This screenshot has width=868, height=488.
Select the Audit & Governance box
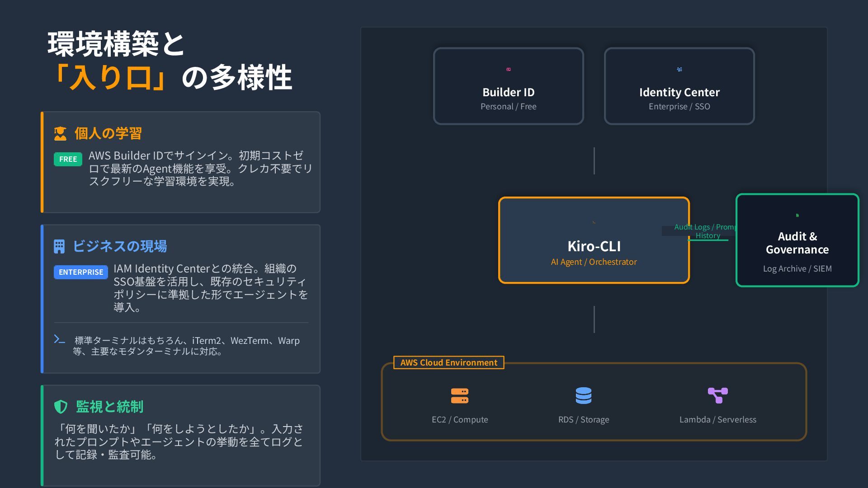point(797,240)
